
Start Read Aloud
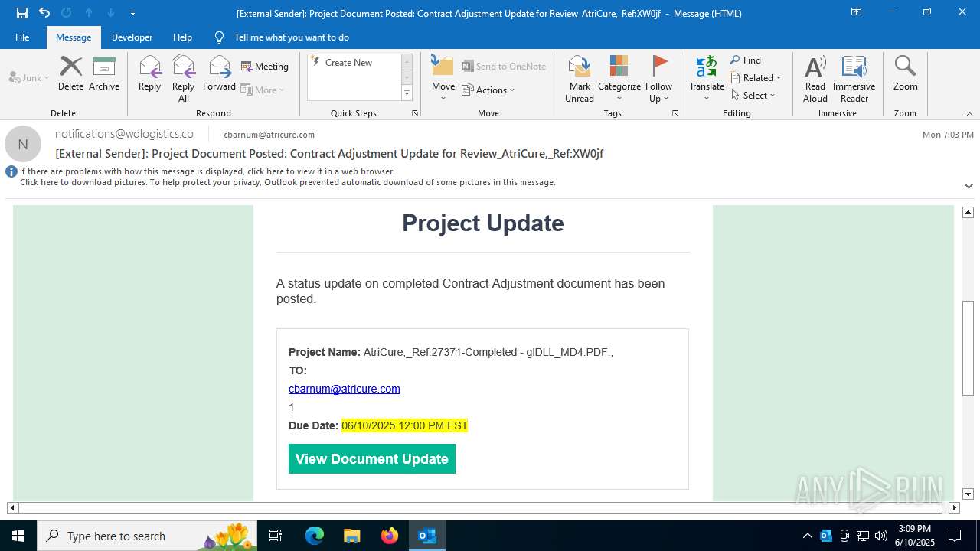tap(815, 79)
